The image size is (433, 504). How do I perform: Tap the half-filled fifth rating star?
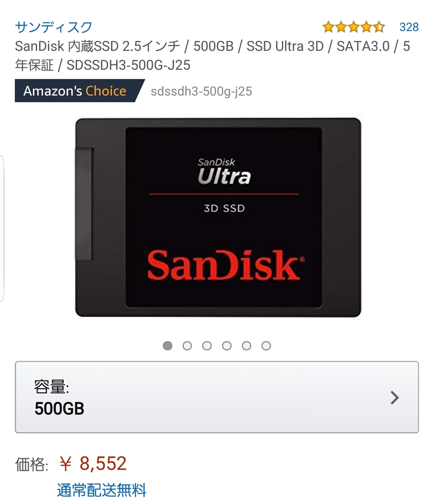[x=379, y=27]
